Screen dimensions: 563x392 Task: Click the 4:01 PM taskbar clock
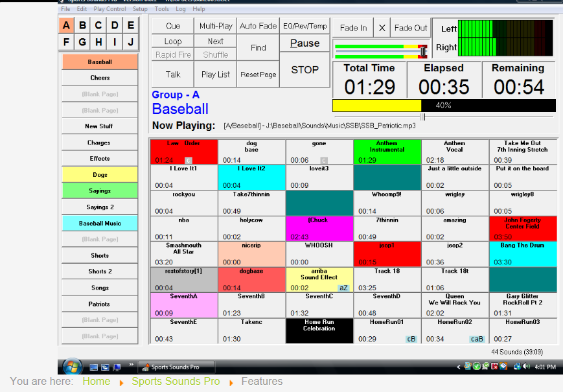pyautogui.click(x=545, y=367)
